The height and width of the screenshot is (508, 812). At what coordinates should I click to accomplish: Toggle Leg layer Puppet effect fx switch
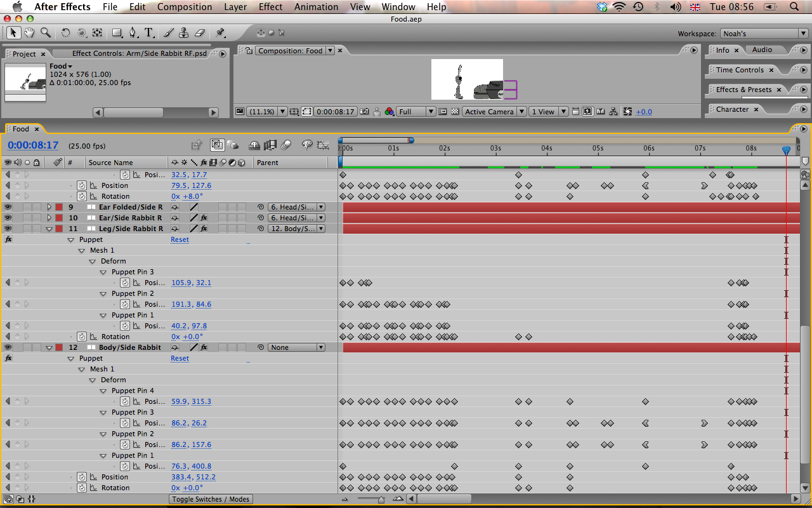(x=8, y=239)
